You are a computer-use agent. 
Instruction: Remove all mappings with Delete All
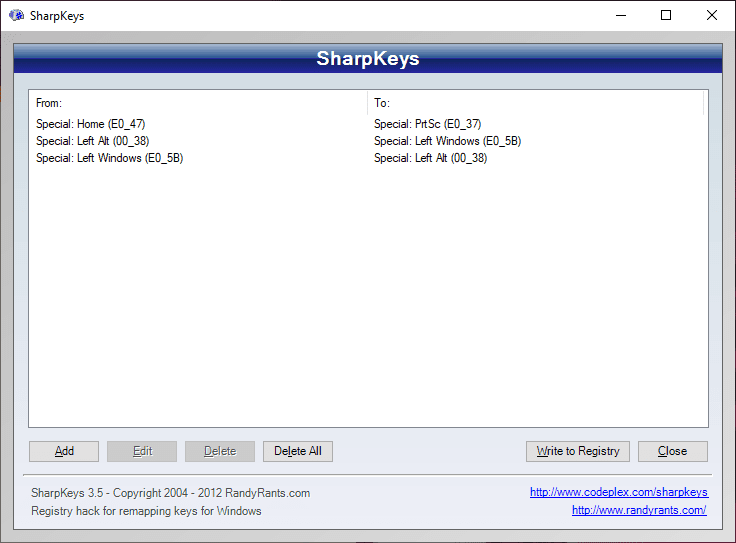click(298, 451)
